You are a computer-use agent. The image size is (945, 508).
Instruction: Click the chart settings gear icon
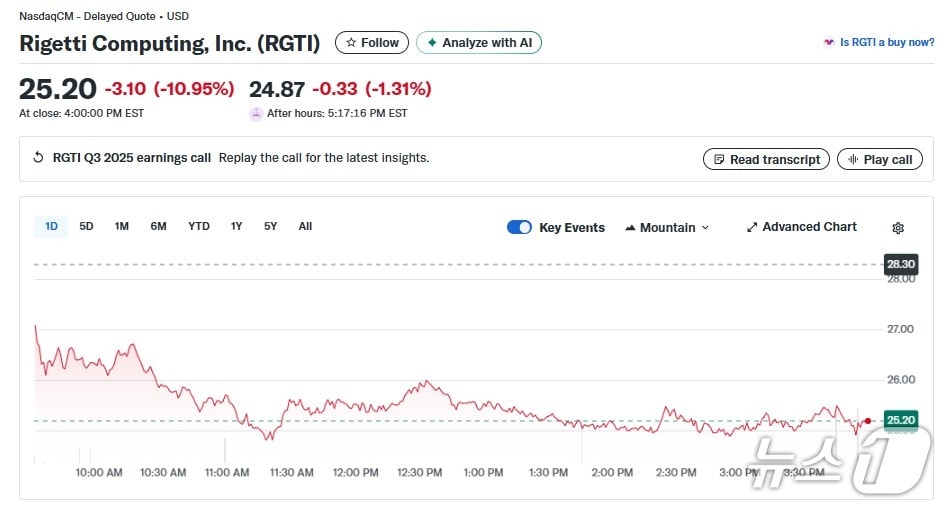[897, 228]
